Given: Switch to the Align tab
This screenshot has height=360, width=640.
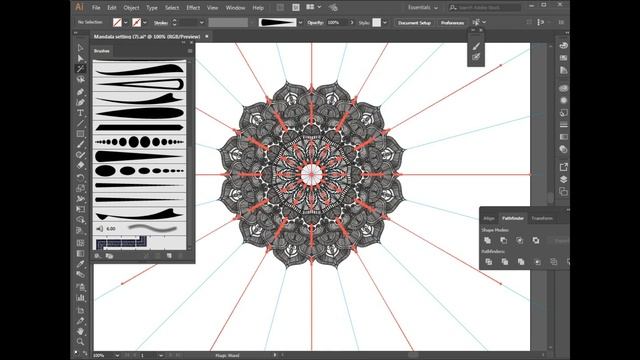Looking at the screenshot, I should pyautogui.click(x=489, y=218).
